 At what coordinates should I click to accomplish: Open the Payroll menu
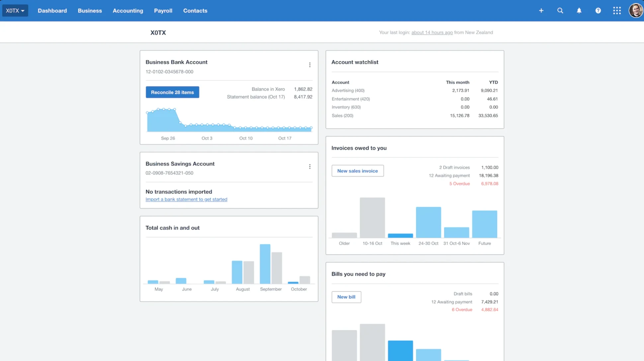163,11
